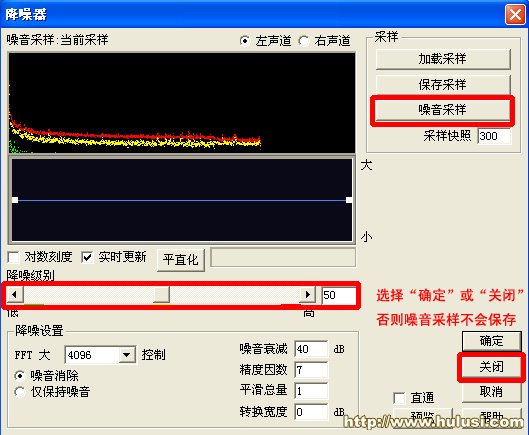Select the 噪音消除 radio option
This screenshot has height=435, width=529.
coord(20,376)
